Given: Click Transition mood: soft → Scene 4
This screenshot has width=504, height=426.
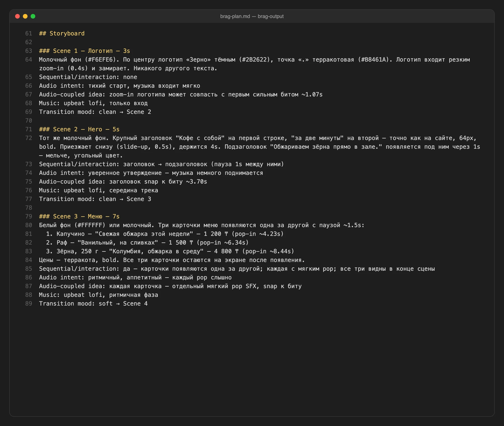Looking at the screenshot, I should tap(93, 304).
